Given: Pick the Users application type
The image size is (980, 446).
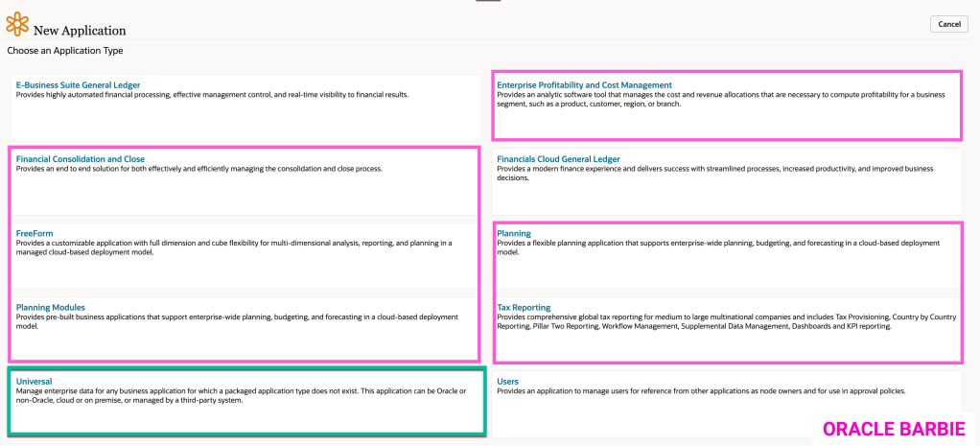Looking at the screenshot, I should click(507, 382).
